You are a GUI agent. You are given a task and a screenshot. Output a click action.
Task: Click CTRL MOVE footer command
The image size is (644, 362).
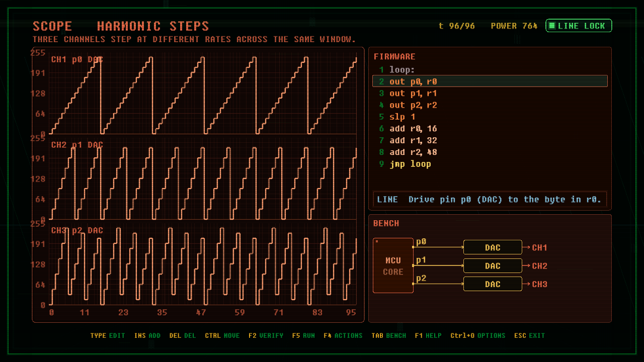tap(222, 335)
